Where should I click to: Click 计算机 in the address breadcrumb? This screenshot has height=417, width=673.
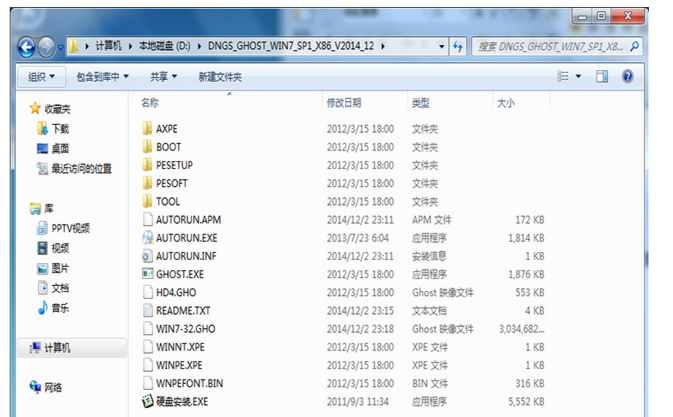pyautogui.click(x=108, y=46)
